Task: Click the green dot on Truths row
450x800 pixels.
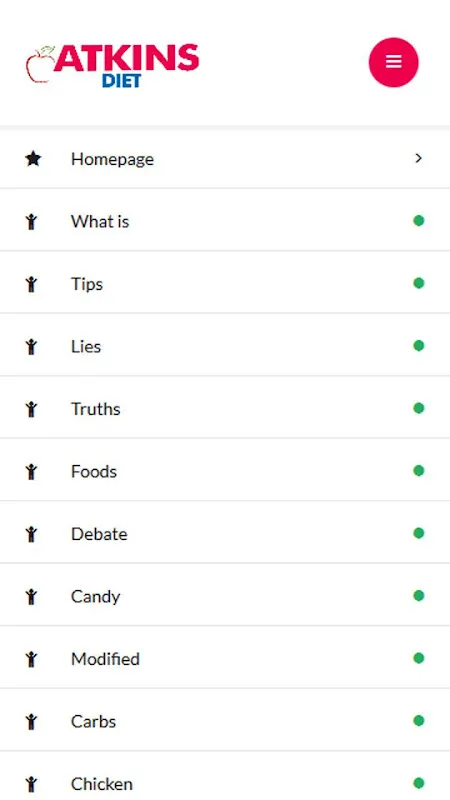Action: click(419, 408)
